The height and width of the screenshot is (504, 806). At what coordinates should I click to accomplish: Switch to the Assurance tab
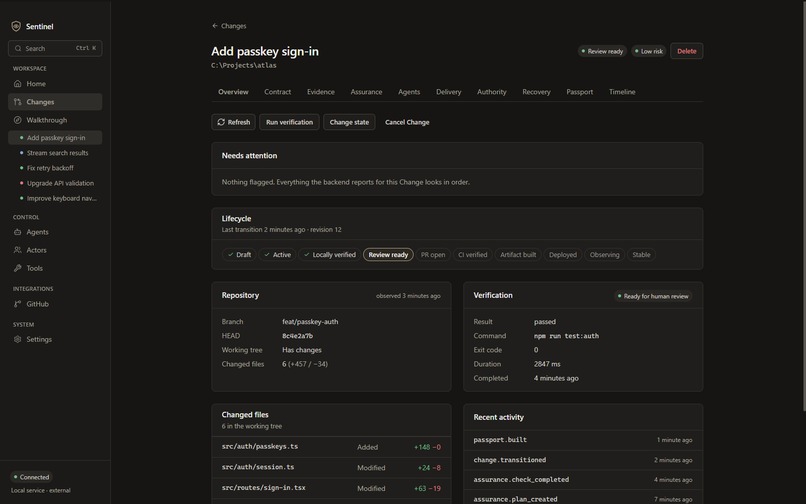click(x=366, y=92)
